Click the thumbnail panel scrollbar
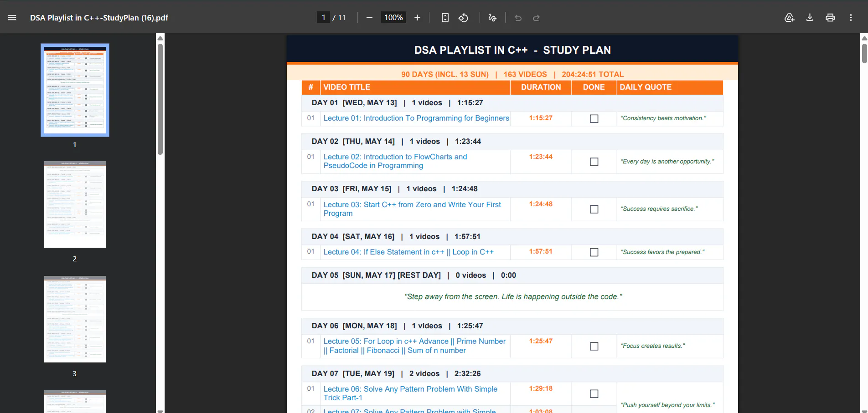The image size is (868, 413). (160, 99)
